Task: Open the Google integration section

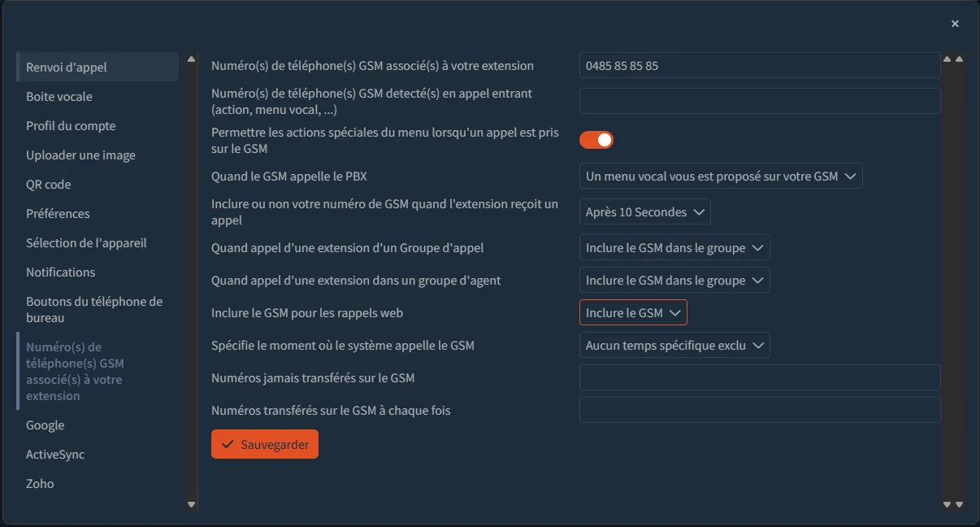Action: [x=98, y=425]
